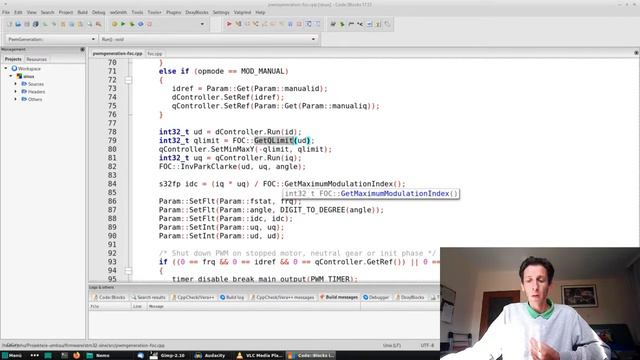Switch to Audacity in the taskbar
Viewport: 640px width, 360px height.
point(210,356)
